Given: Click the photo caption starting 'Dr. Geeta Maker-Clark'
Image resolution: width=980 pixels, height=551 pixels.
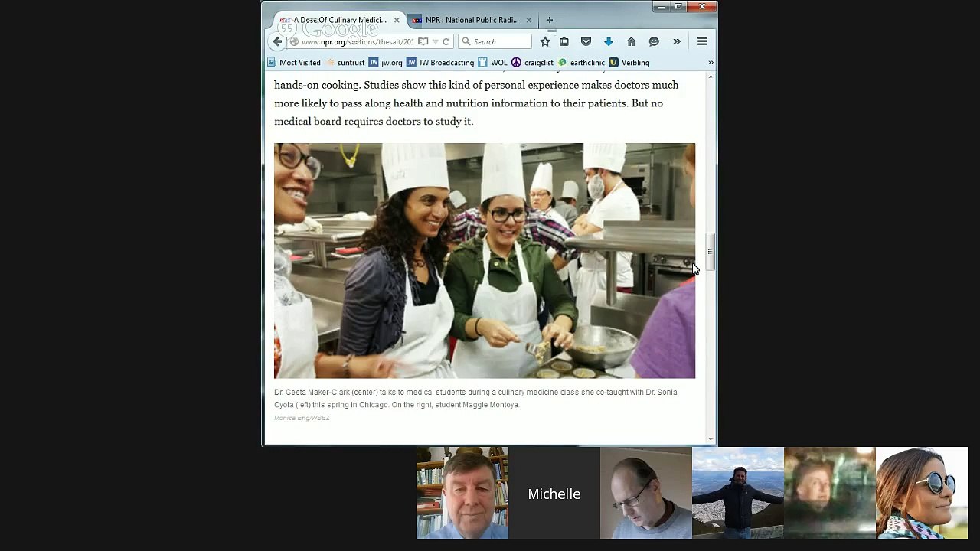Looking at the screenshot, I should pos(475,398).
